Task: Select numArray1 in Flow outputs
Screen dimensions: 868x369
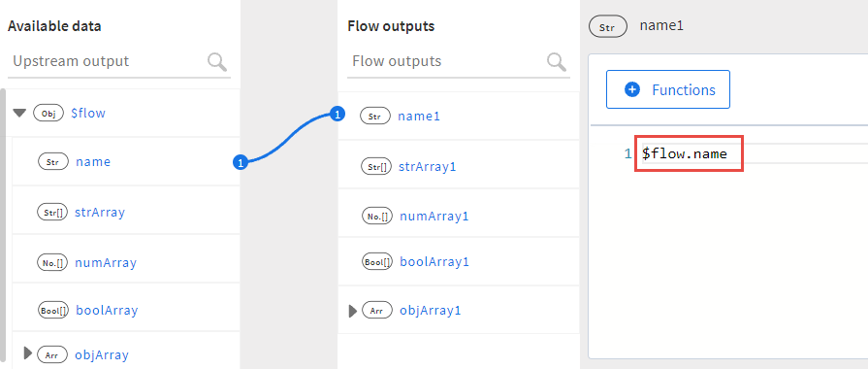Action: point(434,217)
